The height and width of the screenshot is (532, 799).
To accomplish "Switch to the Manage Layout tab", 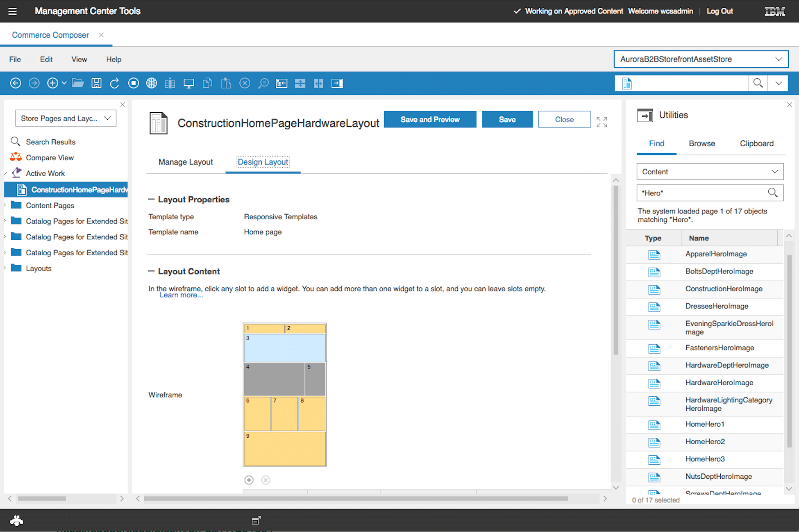I will 186,162.
